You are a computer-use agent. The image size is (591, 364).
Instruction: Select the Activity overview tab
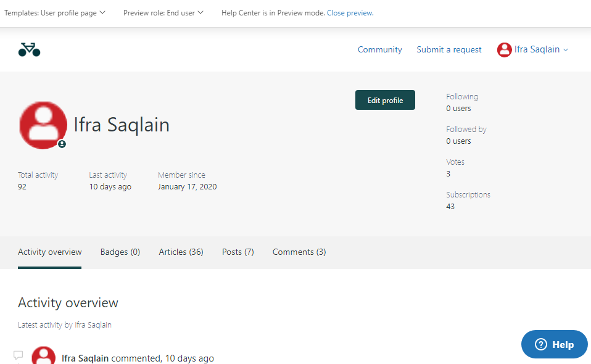click(x=49, y=252)
